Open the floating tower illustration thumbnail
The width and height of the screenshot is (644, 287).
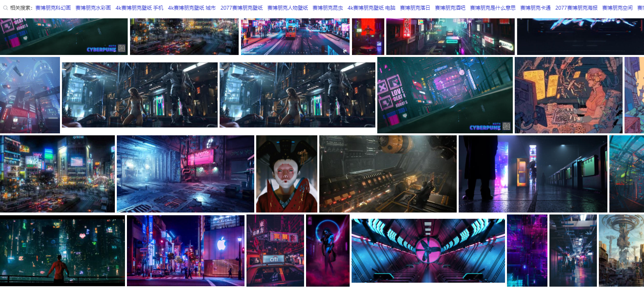pos(621,250)
